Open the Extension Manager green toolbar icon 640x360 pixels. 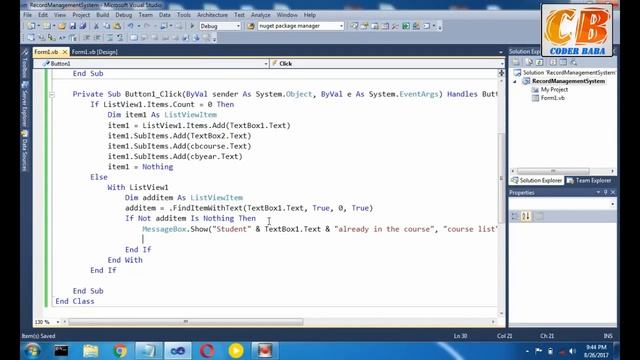[406, 26]
